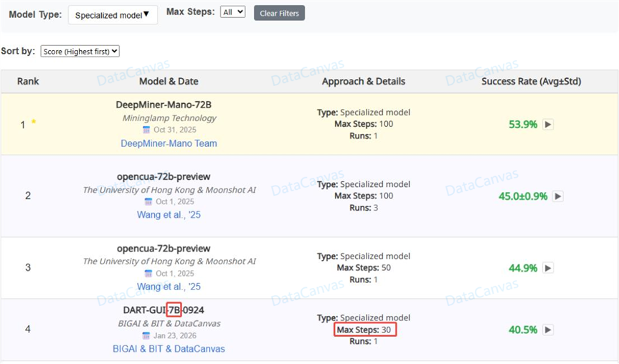Expand the 40.5% score arrow button
Viewport: 619px width, 364px height.
click(x=548, y=330)
